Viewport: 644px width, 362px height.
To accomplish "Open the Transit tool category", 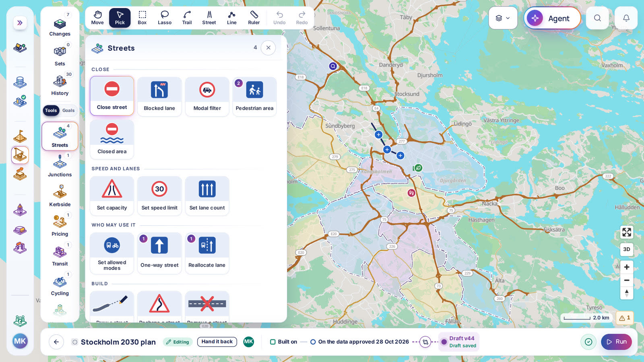I will click(x=60, y=255).
